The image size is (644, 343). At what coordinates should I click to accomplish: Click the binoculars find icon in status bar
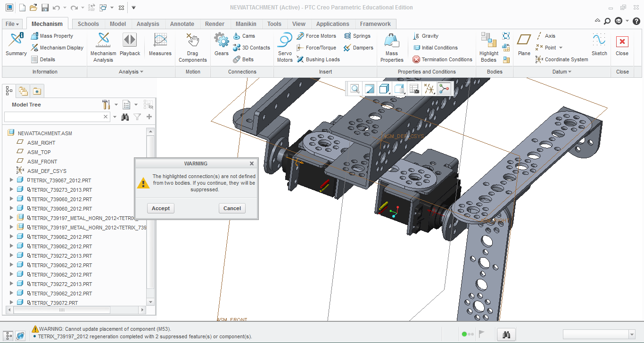pos(507,334)
